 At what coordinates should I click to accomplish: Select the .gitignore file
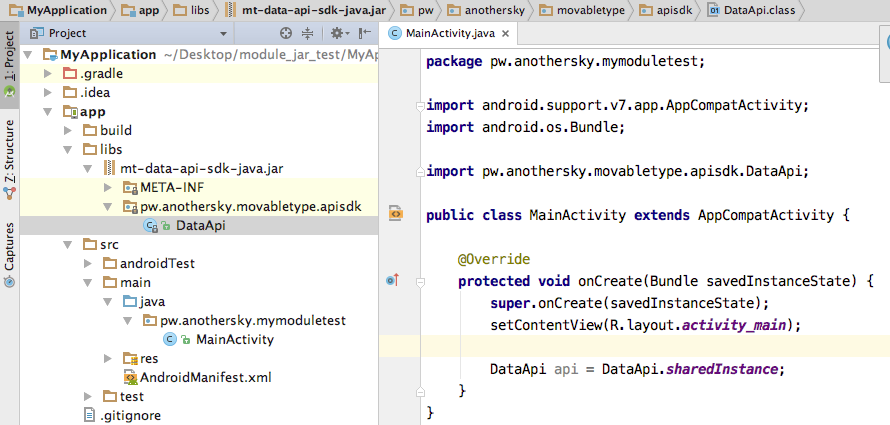[129, 415]
